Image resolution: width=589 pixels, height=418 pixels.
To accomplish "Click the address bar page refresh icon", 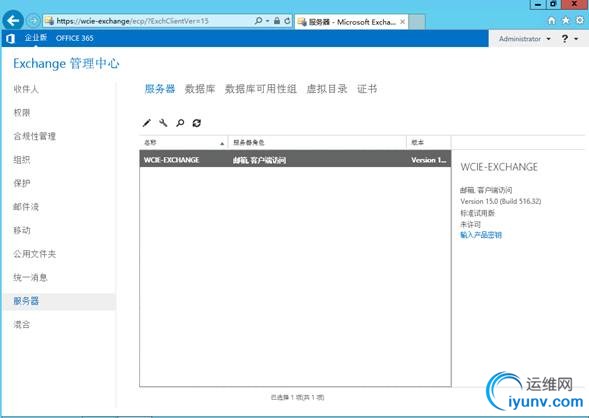I will (287, 21).
